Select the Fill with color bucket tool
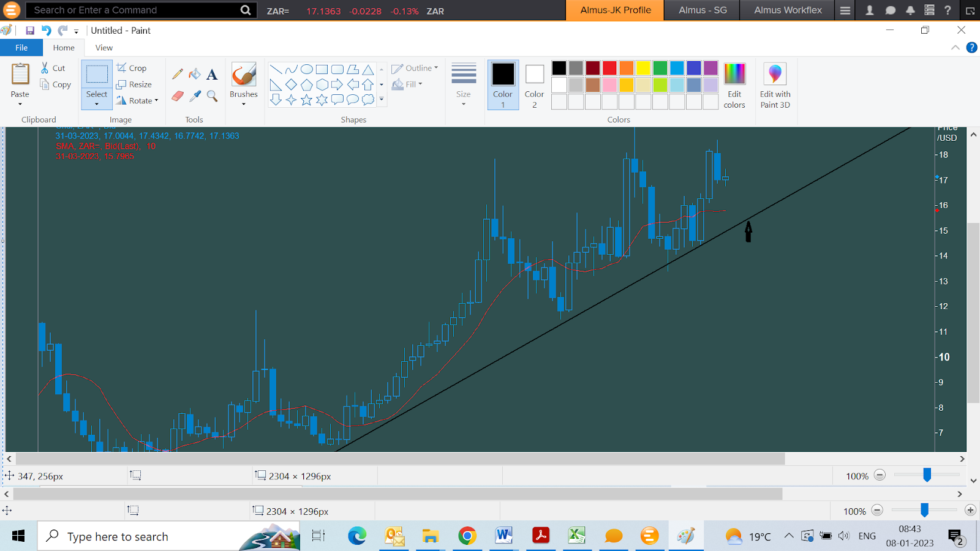This screenshot has height=551, width=980. click(195, 74)
